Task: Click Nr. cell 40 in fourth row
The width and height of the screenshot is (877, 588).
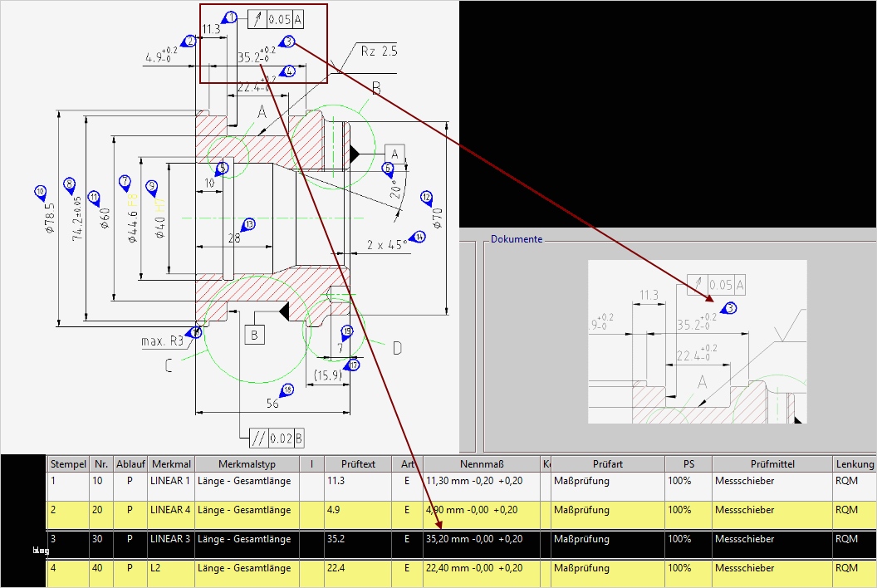Action: pos(101,573)
